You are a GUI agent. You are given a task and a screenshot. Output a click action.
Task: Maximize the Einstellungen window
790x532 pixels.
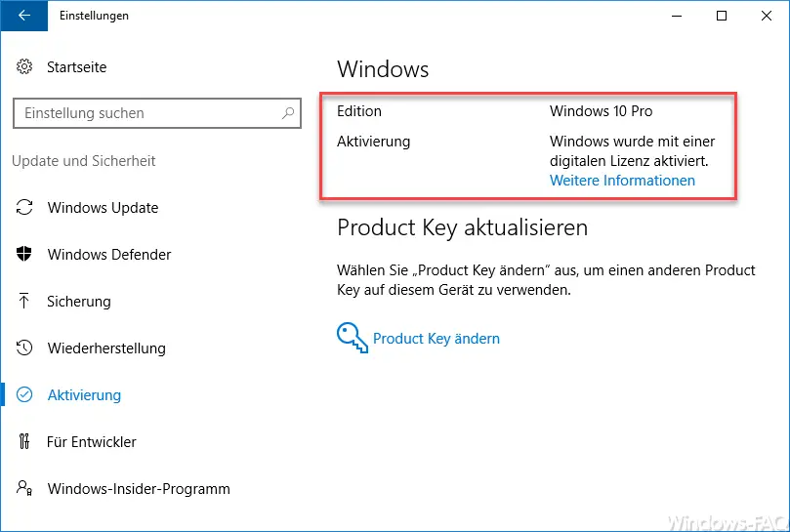click(722, 16)
